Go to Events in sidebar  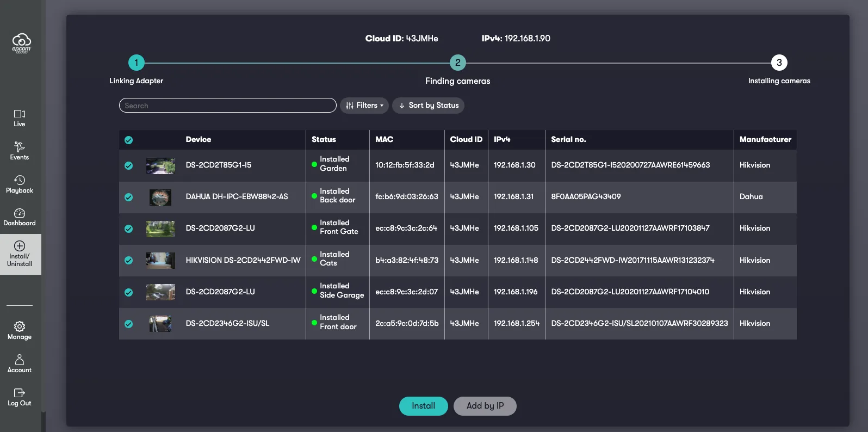[x=20, y=151]
